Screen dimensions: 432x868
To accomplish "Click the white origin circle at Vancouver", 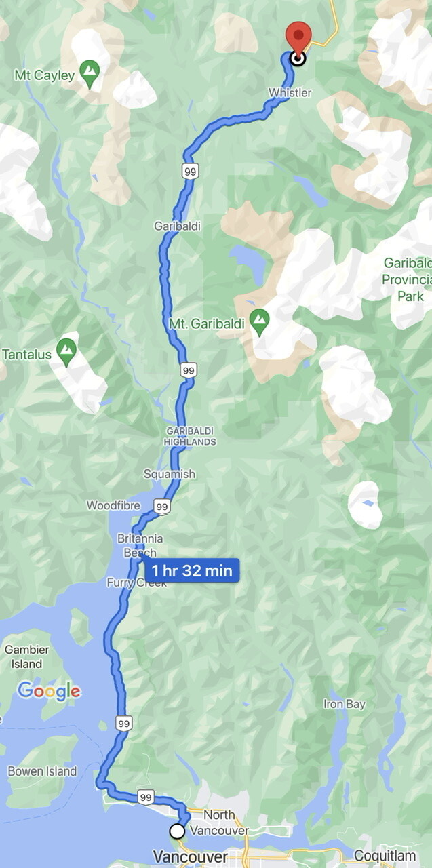I will (x=177, y=831).
